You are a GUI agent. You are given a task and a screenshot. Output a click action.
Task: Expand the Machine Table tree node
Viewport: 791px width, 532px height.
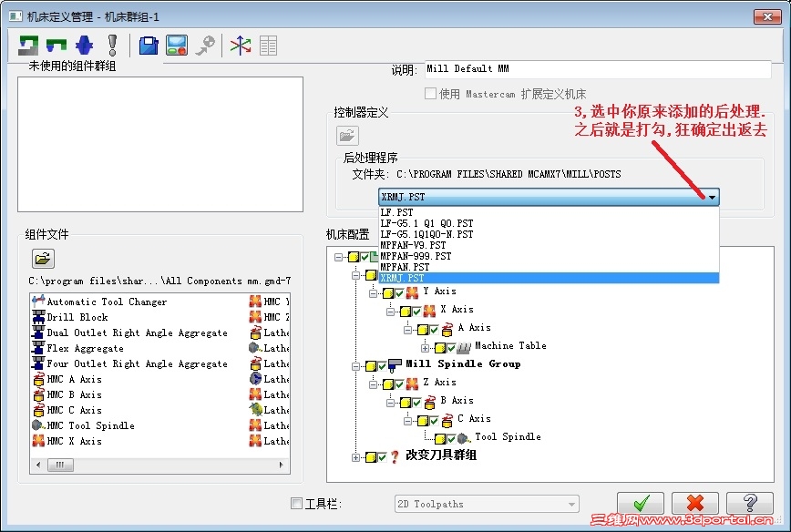425,348
